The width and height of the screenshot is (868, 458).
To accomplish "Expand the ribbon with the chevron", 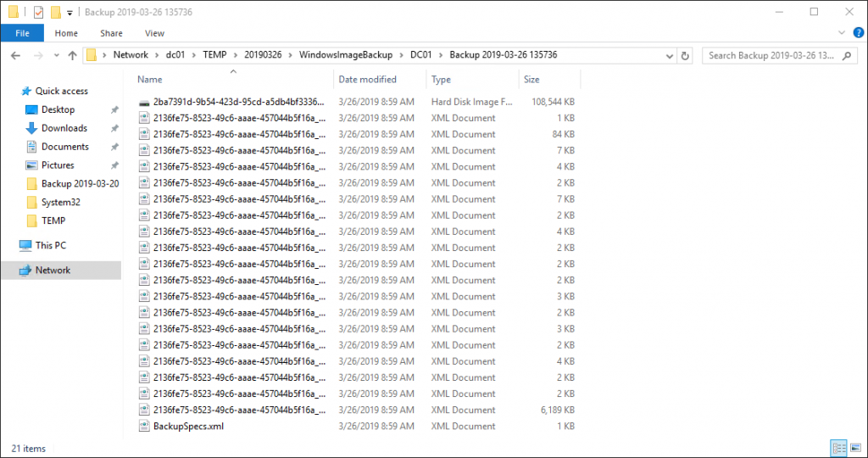I will pyautogui.click(x=842, y=33).
